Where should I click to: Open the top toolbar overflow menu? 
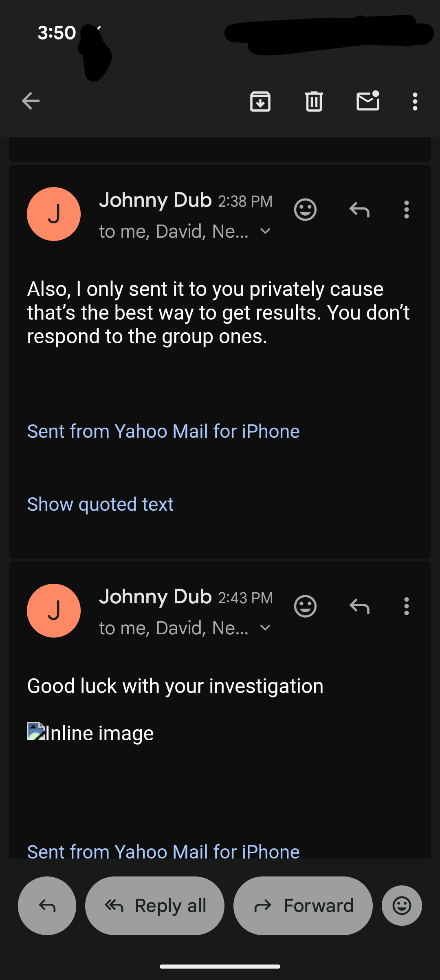coord(415,101)
